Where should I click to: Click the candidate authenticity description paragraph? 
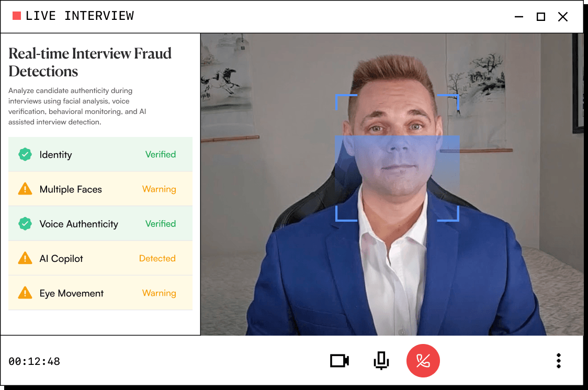77,107
